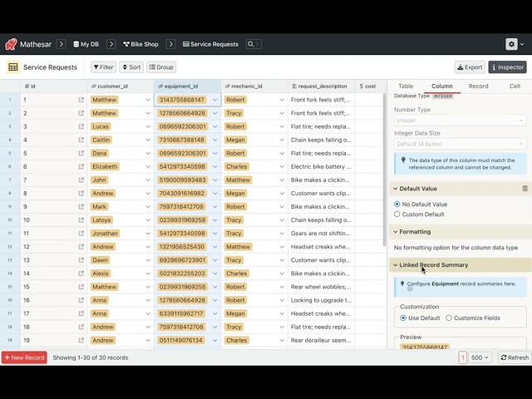Open record 8 via its external-link icon

(81, 193)
